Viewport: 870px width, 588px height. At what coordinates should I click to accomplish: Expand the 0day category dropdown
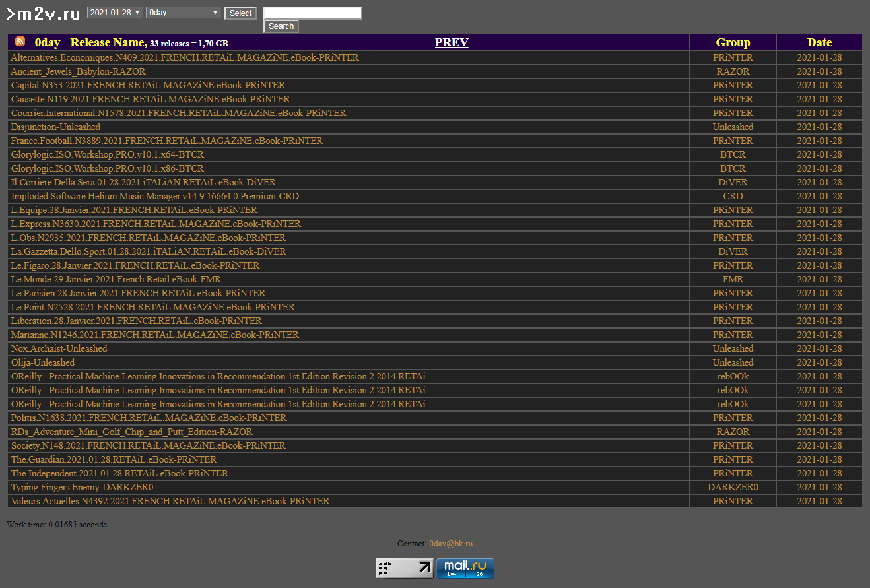184,13
